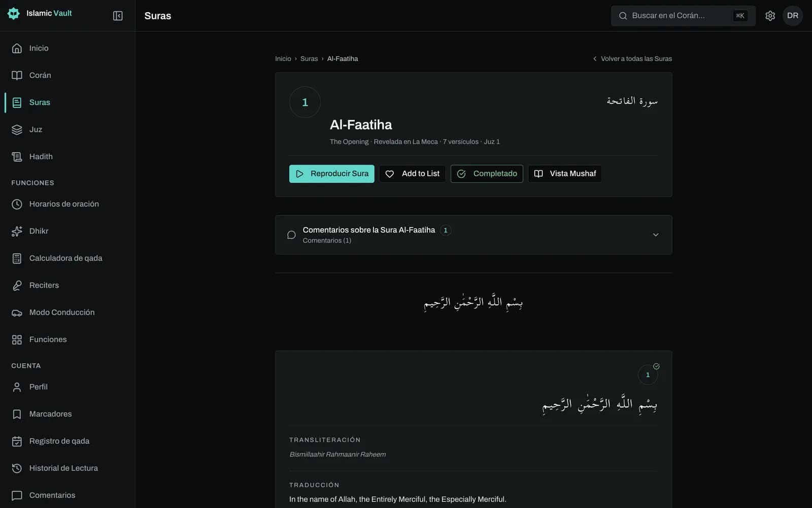Click the Bismillaahir Rahmaanir Raheem transliteration
Screen dimensions: 812x508
(x=337, y=455)
